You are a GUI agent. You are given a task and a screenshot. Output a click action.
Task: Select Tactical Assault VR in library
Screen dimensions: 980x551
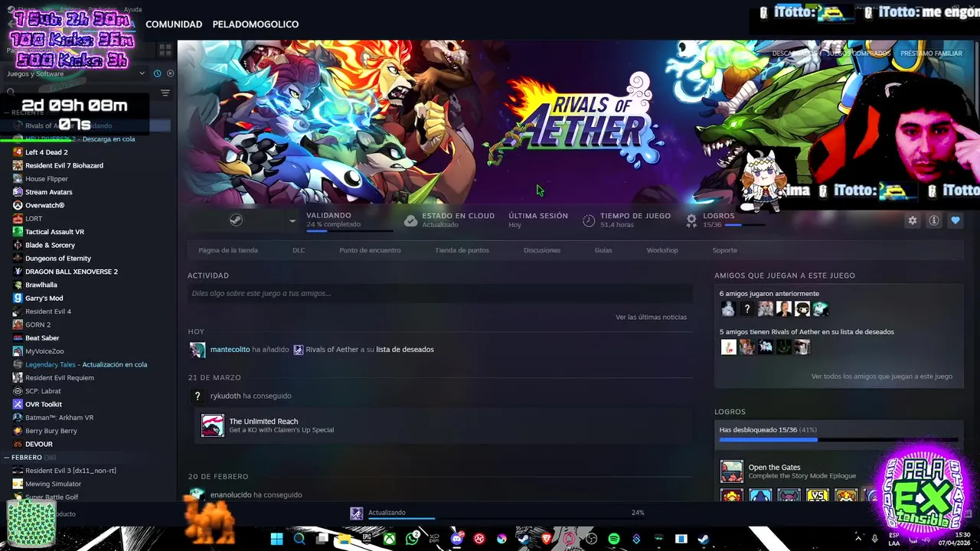pos(54,232)
